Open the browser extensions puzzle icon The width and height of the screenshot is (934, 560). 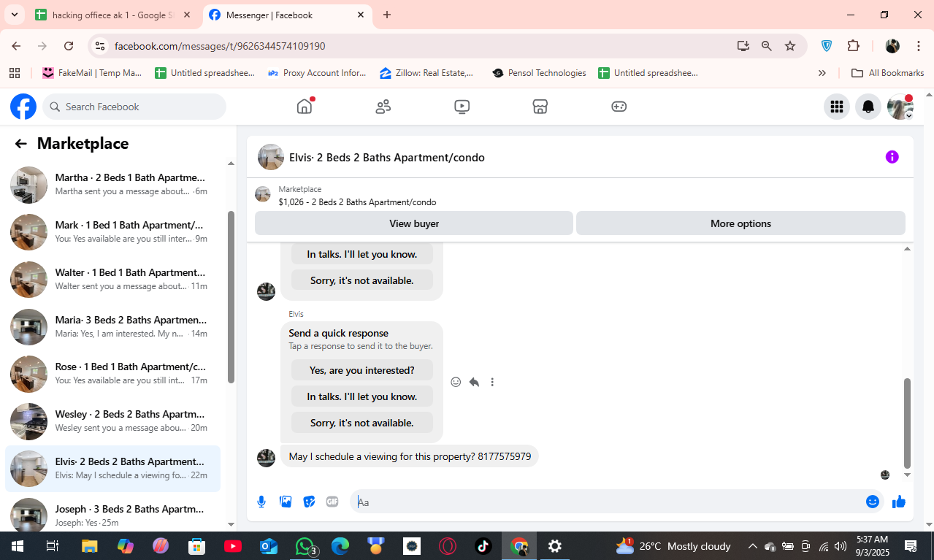tap(853, 46)
